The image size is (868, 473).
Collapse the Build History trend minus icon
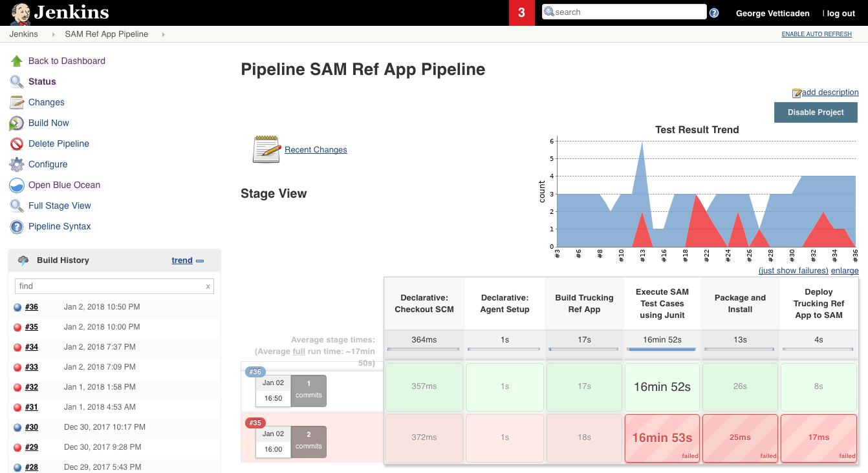pyautogui.click(x=200, y=261)
